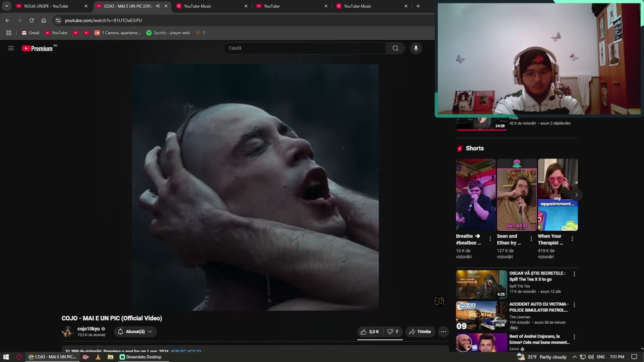Click the video player to pause
The image size is (644, 362).
255,187
